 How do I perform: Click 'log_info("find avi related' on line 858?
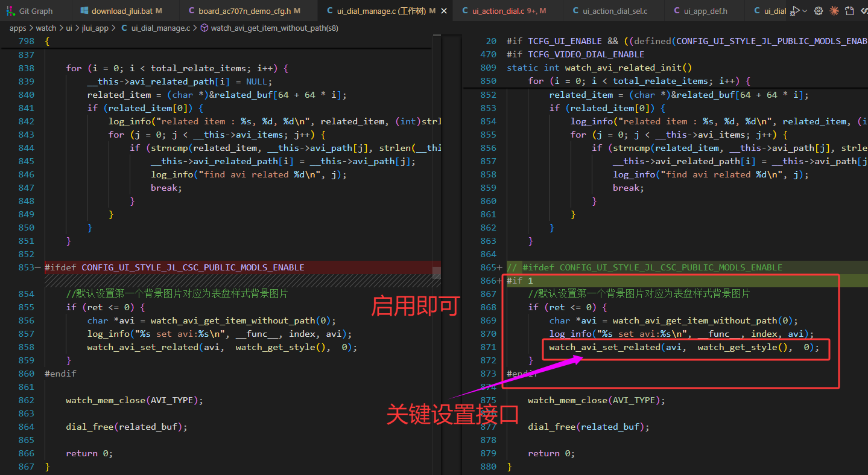click(711, 174)
